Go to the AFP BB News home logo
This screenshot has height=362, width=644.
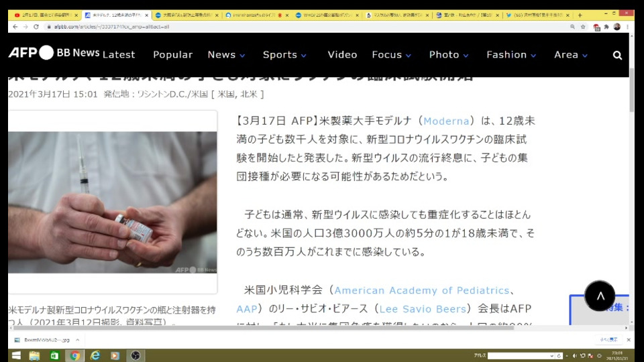pos(54,52)
